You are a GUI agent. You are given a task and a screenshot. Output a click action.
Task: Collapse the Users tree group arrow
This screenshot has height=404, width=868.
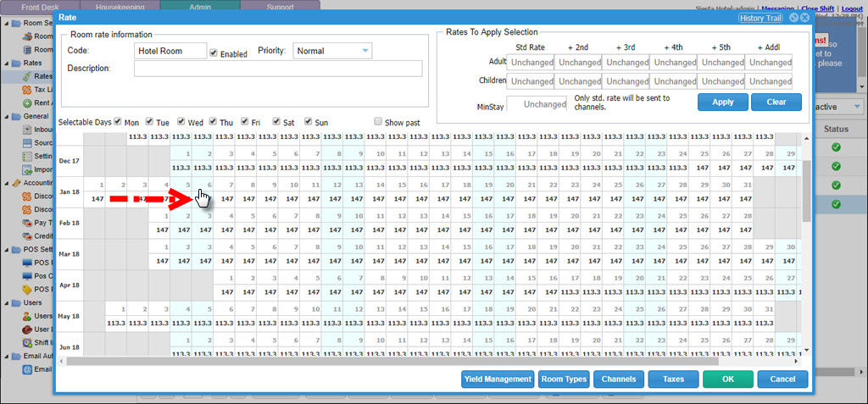6,302
